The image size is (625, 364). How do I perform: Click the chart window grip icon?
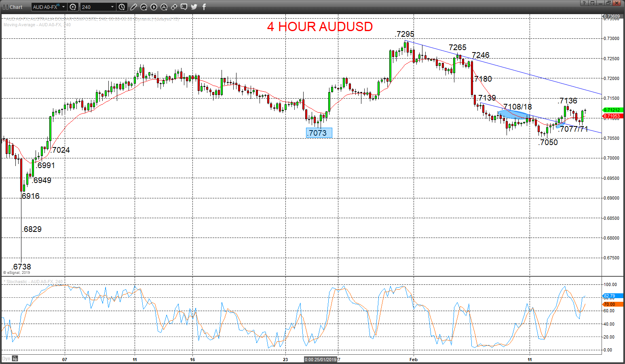[5, 7]
